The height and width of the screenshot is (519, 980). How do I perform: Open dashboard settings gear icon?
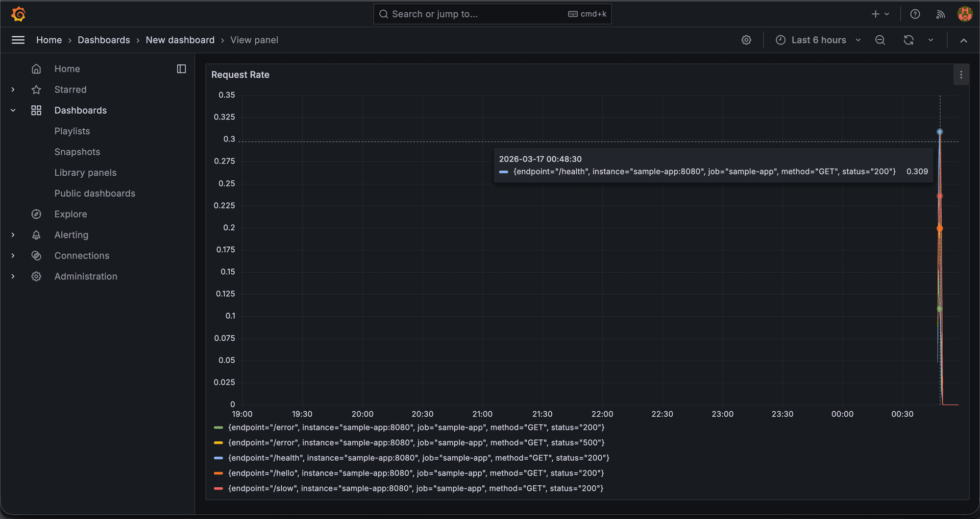(x=746, y=40)
